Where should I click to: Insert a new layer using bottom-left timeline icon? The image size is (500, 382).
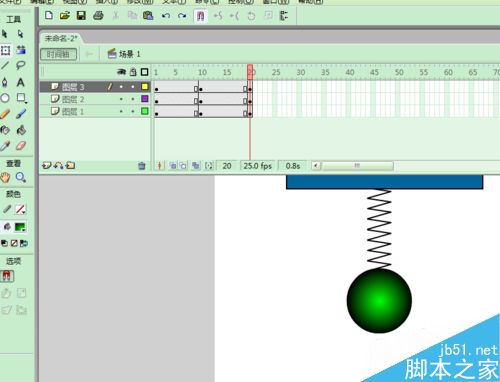pyautogui.click(x=46, y=165)
